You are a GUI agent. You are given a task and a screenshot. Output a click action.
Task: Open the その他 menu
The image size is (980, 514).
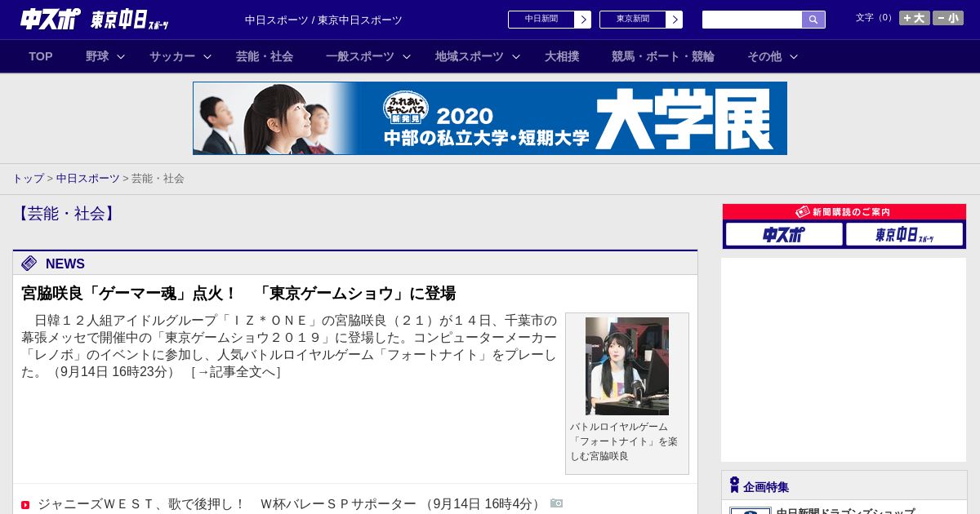[764, 56]
